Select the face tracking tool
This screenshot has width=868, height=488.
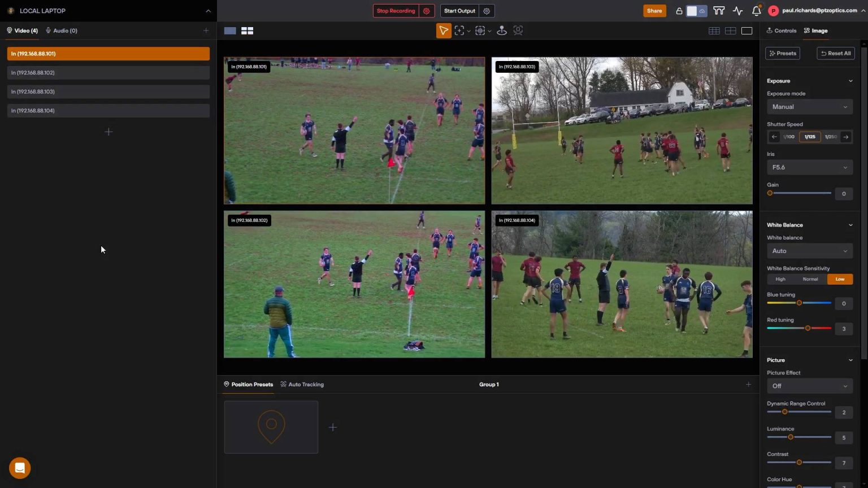point(518,30)
